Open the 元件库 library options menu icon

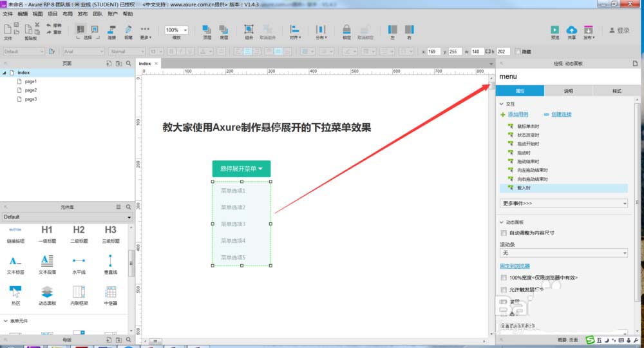[x=118, y=207]
